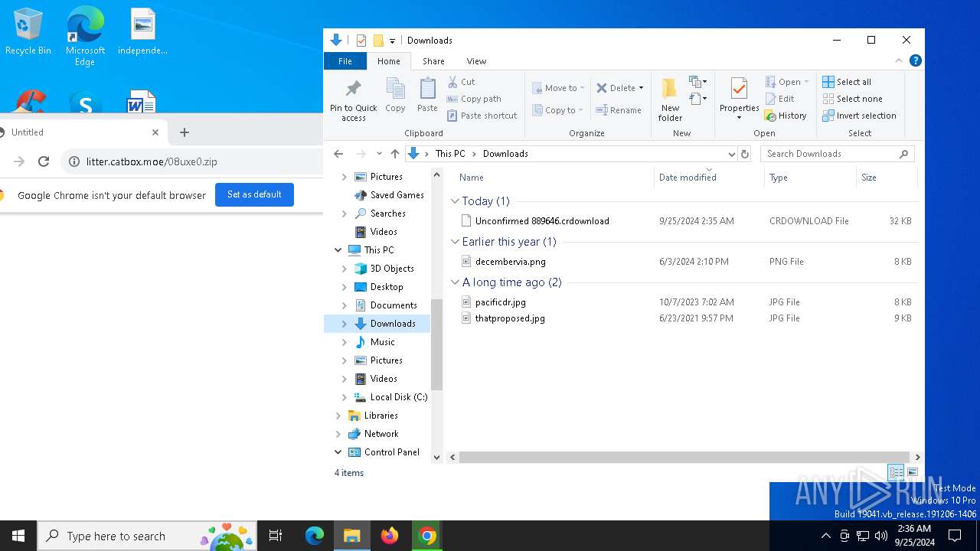Click Invert selection in ribbon
Screen dimensions: 980x551
(x=859, y=116)
